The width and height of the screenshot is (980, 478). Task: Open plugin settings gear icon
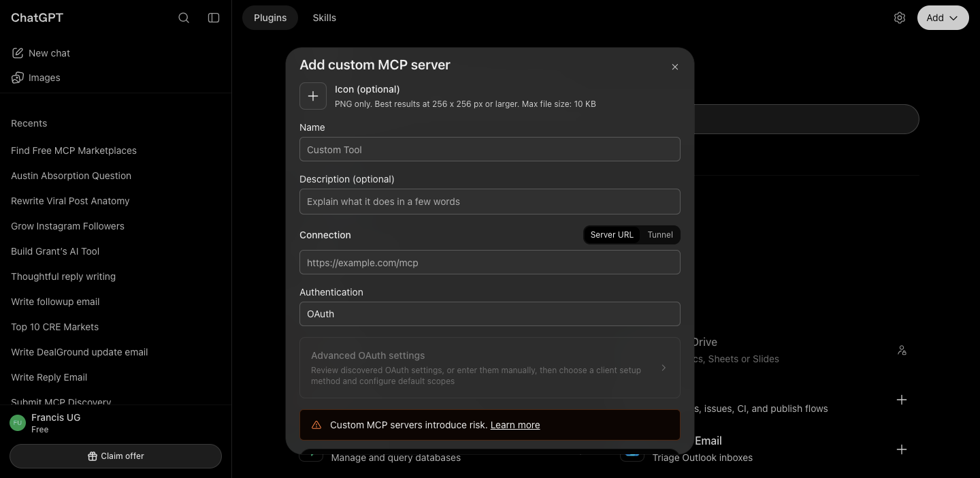900,18
